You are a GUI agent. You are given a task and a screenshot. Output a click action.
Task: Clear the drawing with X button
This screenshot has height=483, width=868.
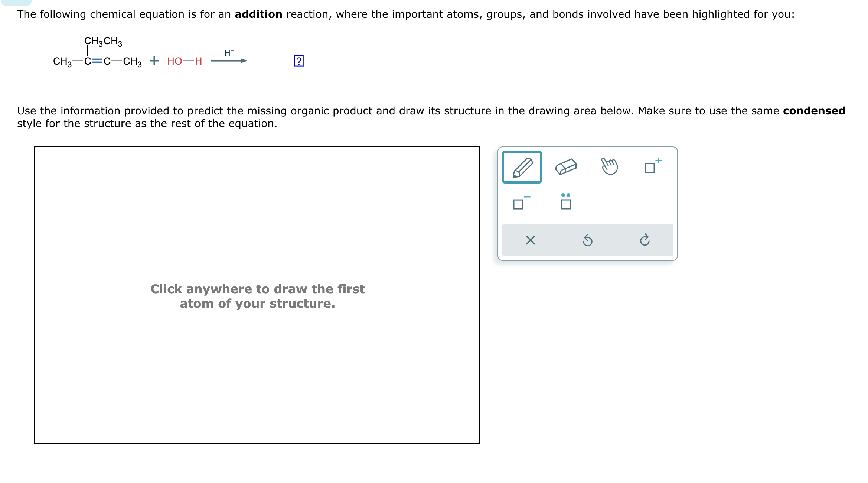[x=530, y=240]
